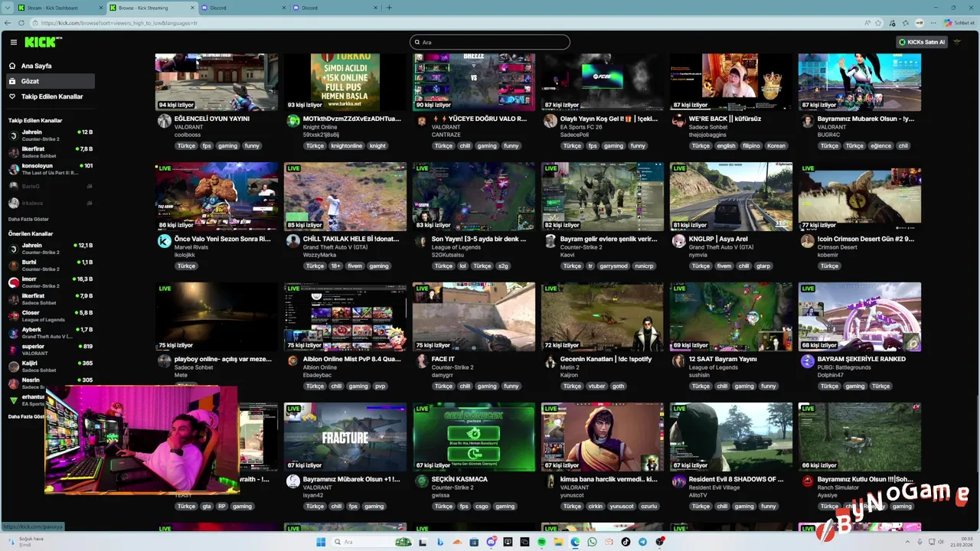Open browser favorites list icon
The height and width of the screenshot is (551, 980).
906,23
